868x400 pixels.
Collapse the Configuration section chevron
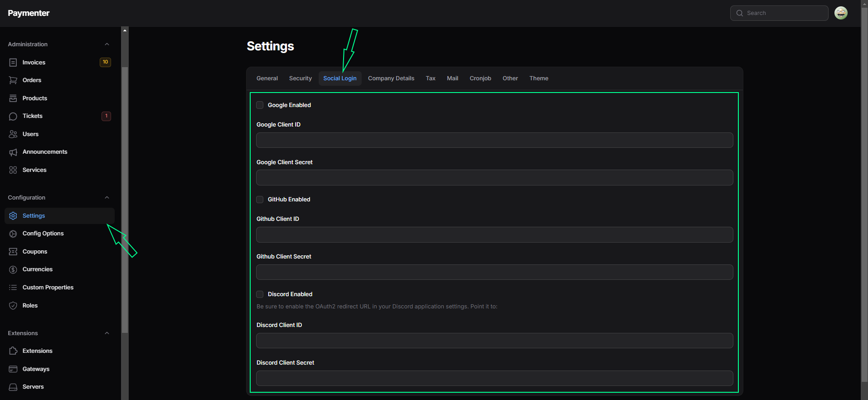[107, 198]
